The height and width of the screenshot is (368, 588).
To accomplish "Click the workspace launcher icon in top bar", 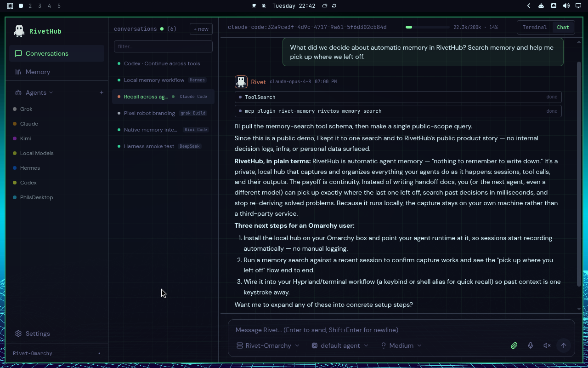I will point(10,6).
